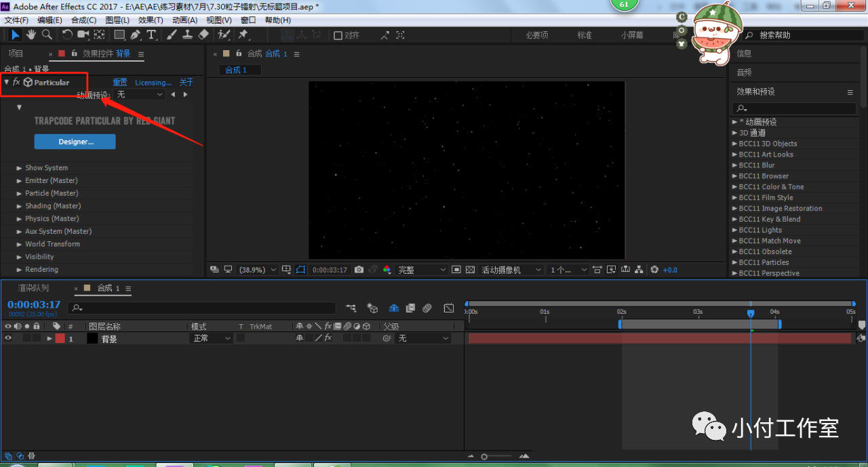The image size is (868, 467).
Task: Click the 重置 reset link
Action: pos(119,83)
